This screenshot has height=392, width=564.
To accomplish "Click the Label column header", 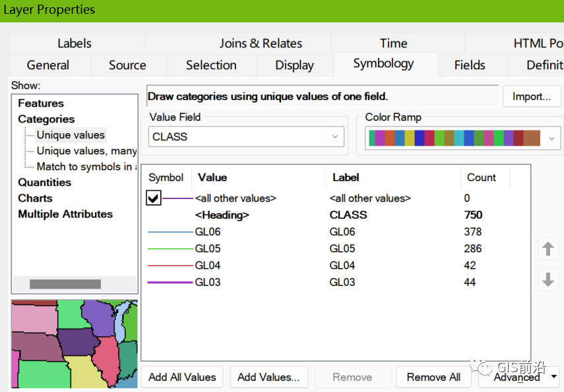I will click(x=346, y=177).
